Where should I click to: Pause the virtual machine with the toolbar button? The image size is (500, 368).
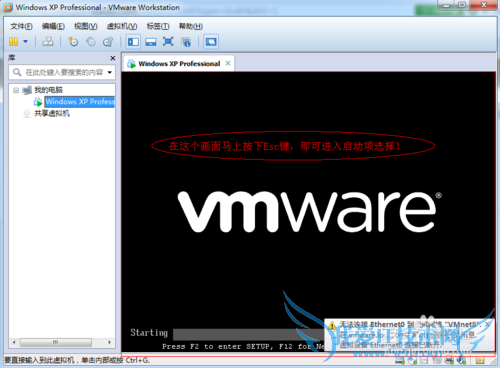click(x=13, y=42)
